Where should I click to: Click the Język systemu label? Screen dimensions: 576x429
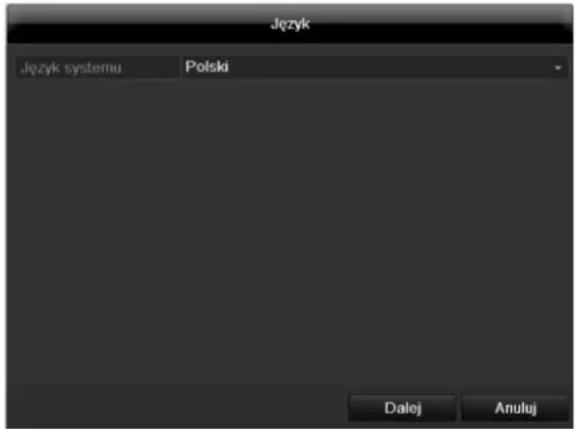[x=71, y=68]
